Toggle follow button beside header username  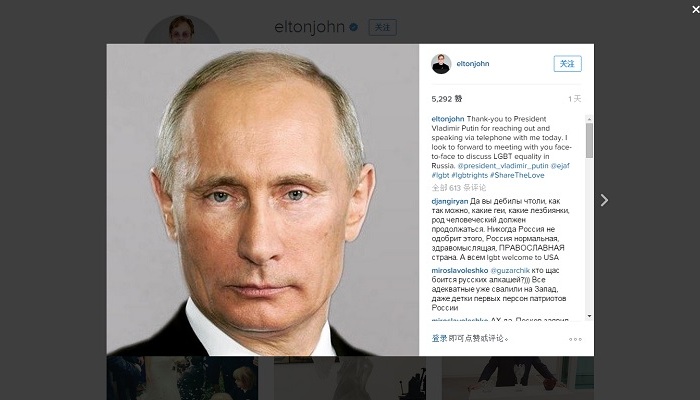point(382,28)
